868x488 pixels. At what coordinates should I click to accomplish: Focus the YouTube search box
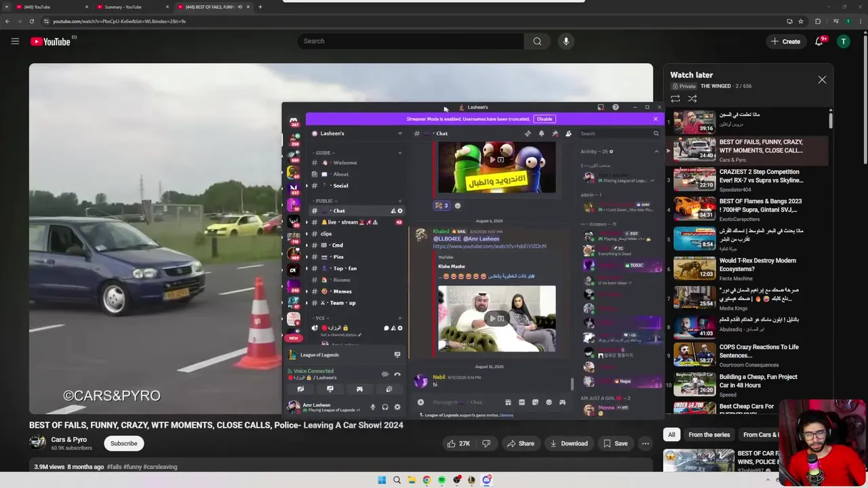pos(410,41)
